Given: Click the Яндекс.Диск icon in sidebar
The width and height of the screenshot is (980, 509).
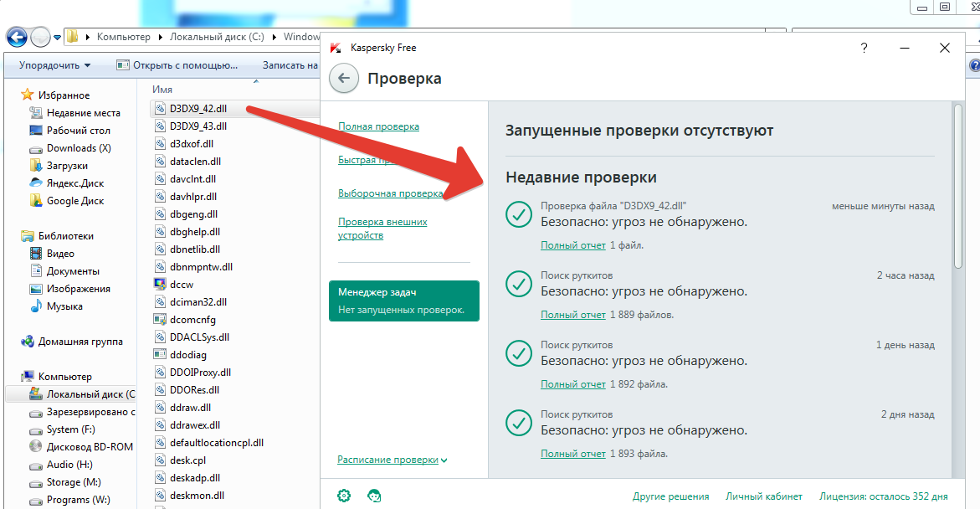Looking at the screenshot, I should pos(36,183).
